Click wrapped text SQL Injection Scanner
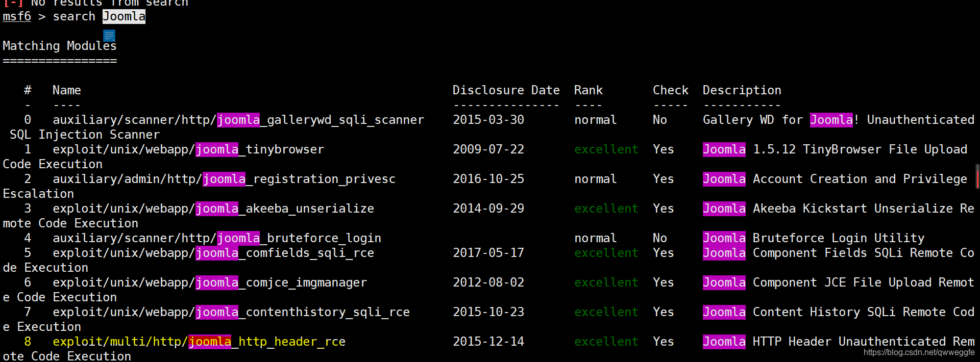980x362 pixels. (85, 135)
